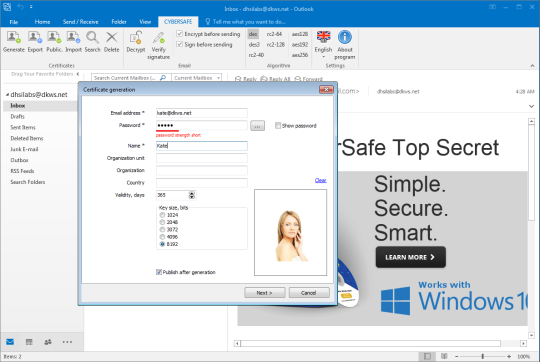Toggle Encrypt before sending checkbox
The image size is (540, 362).
tap(179, 34)
